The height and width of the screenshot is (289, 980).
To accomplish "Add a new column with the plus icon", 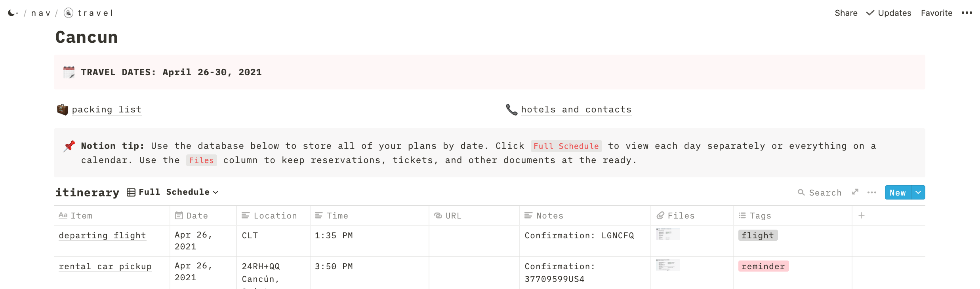I will pos(862,215).
